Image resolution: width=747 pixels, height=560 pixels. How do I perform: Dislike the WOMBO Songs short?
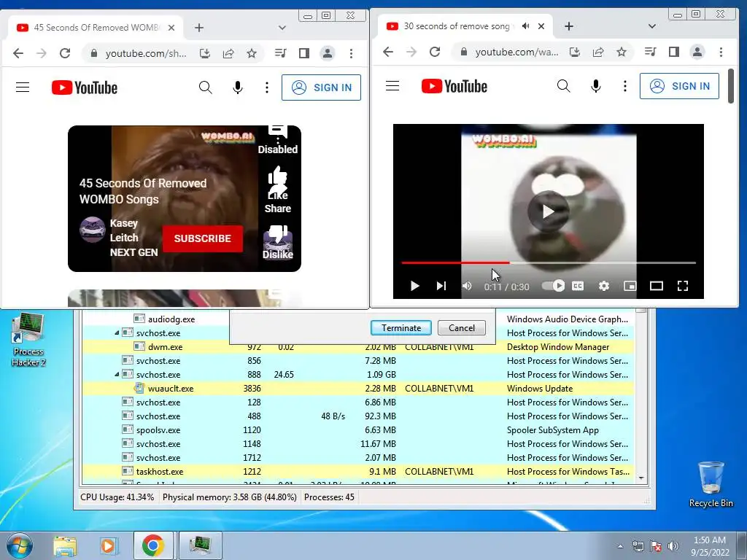click(x=278, y=242)
